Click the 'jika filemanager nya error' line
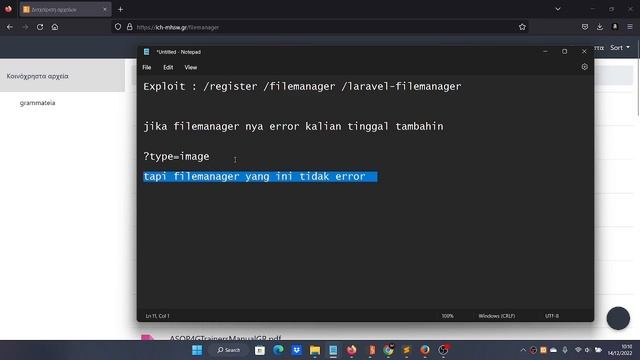The width and height of the screenshot is (640, 360). click(293, 127)
